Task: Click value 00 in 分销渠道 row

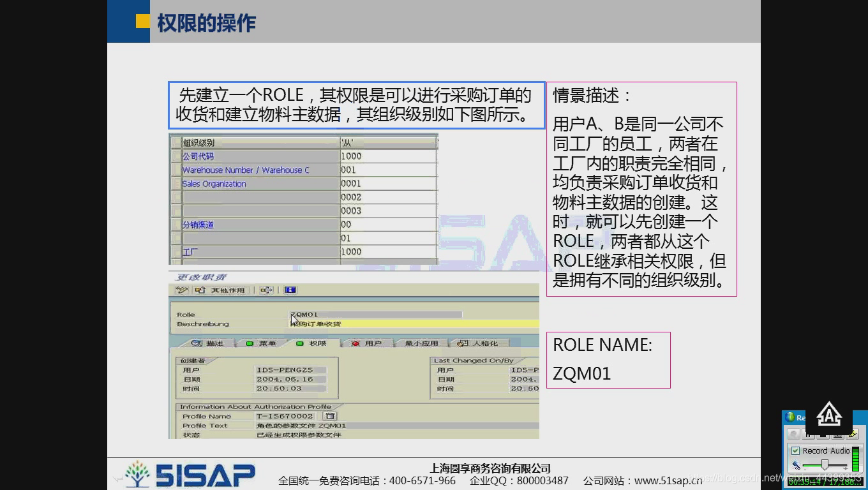Action: [x=387, y=225]
